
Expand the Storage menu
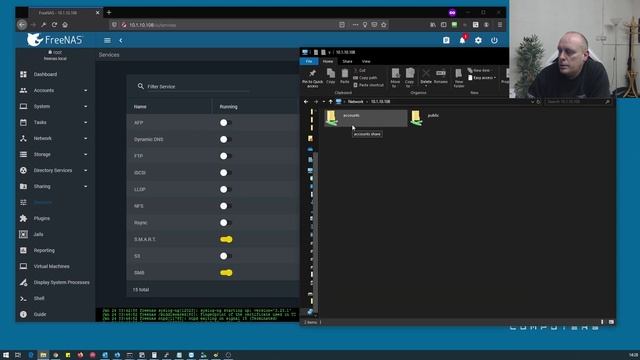(55, 154)
